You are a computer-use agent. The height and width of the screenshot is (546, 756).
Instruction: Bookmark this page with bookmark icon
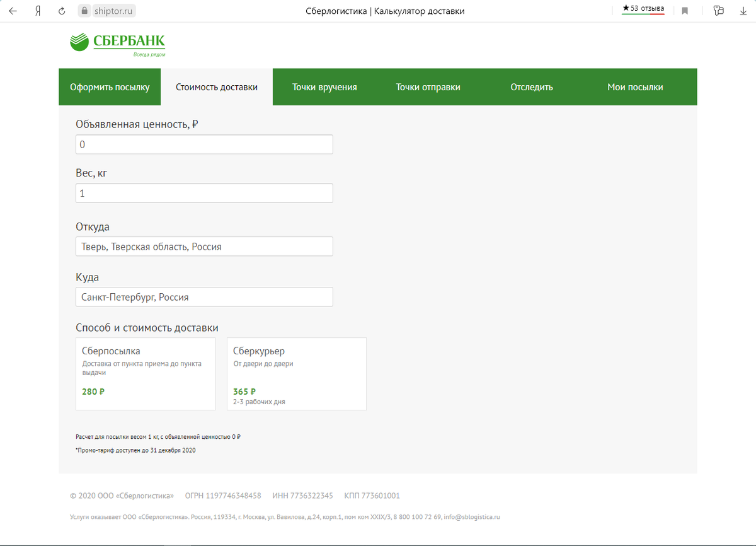(x=685, y=11)
